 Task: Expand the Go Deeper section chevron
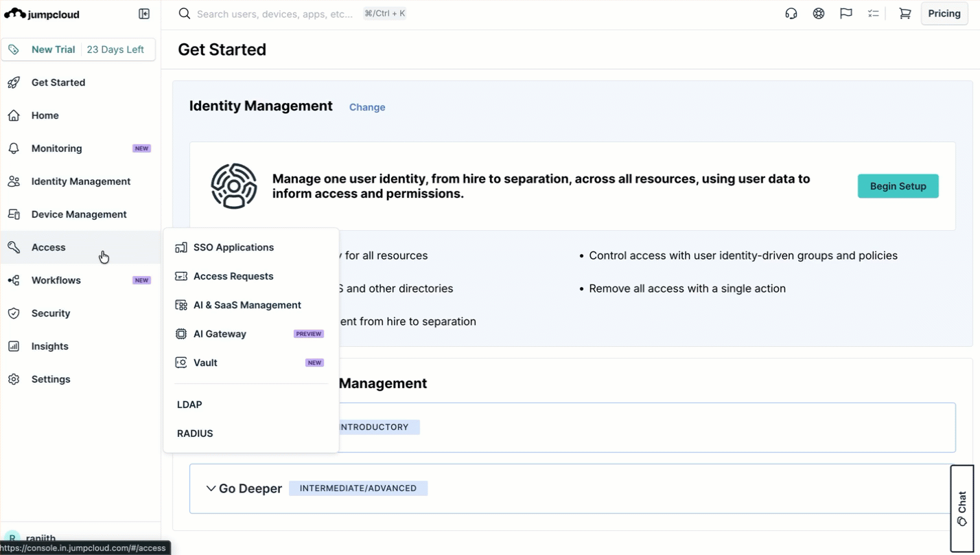pos(211,488)
